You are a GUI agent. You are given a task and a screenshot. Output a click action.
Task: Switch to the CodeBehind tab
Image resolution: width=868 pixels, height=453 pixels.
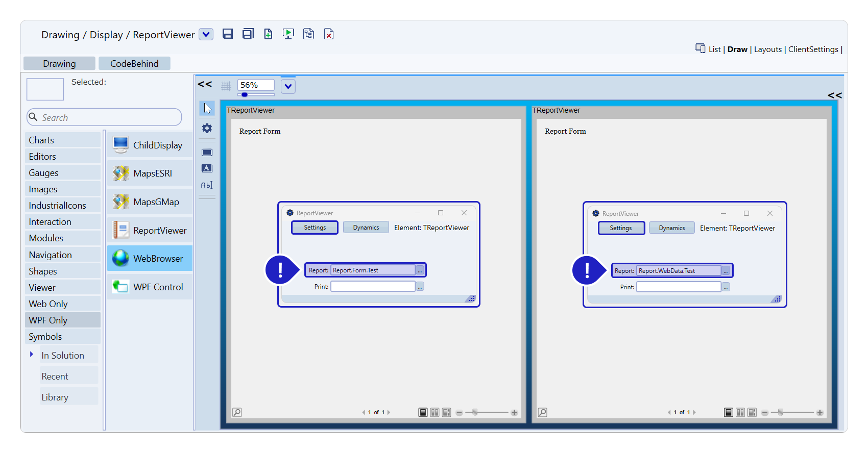point(134,64)
